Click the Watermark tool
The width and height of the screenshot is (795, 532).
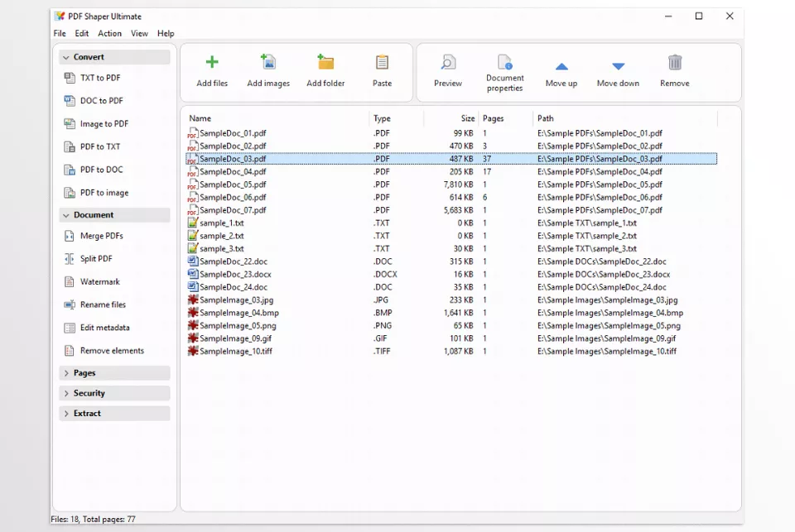[99, 282]
